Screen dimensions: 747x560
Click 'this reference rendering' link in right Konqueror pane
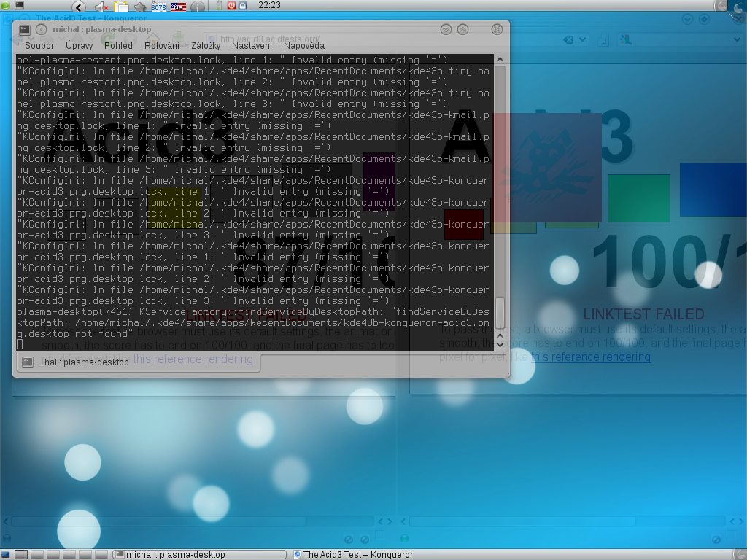(x=591, y=357)
